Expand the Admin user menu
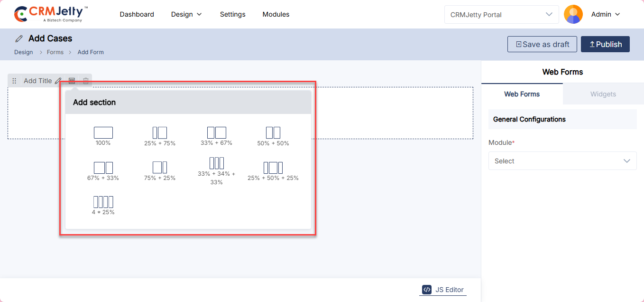This screenshot has width=644, height=302. pyautogui.click(x=606, y=14)
